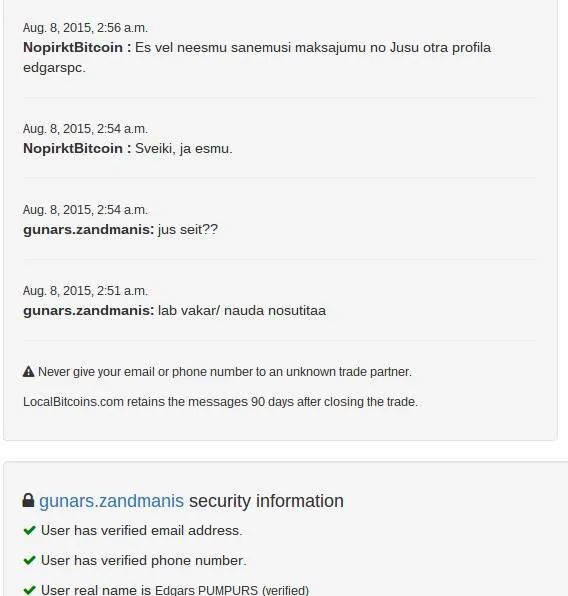
Task: Click gunars.zandmanis name in 'lab vakar' message
Action: click(x=89, y=311)
